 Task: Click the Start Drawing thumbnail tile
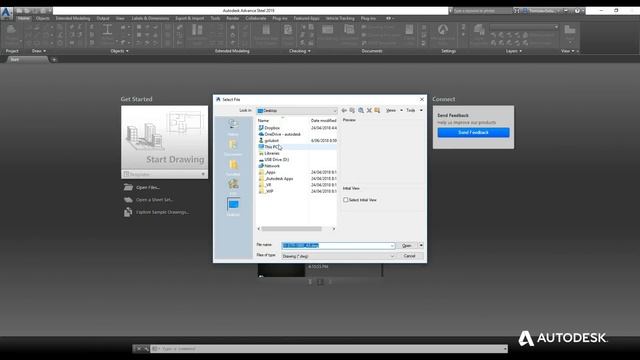tap(164, 138)
